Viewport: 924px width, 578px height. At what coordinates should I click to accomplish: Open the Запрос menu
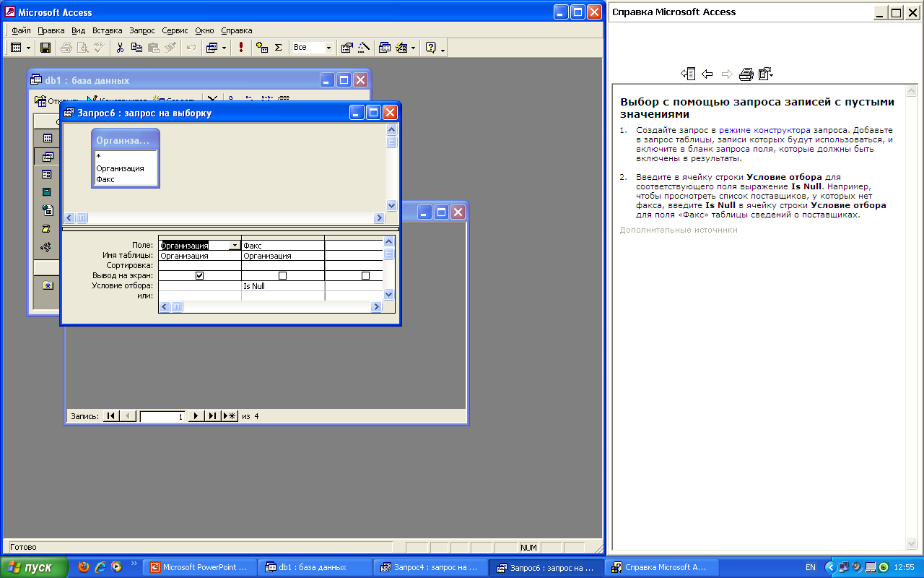tap(142, 30)
